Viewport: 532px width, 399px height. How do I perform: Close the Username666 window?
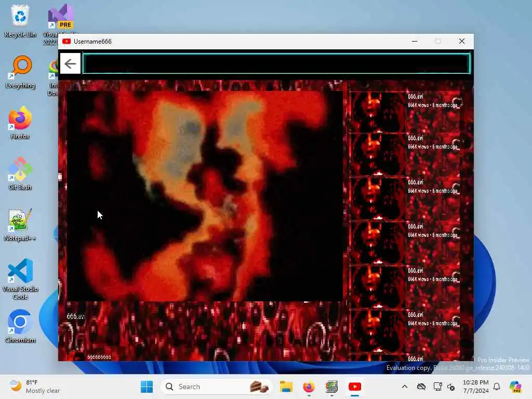(462, 42)
